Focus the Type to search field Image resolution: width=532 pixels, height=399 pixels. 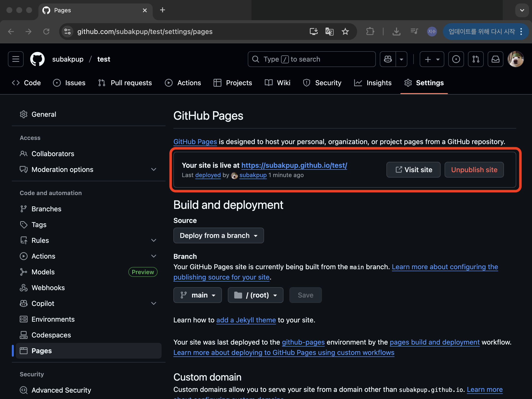point(312,59)
